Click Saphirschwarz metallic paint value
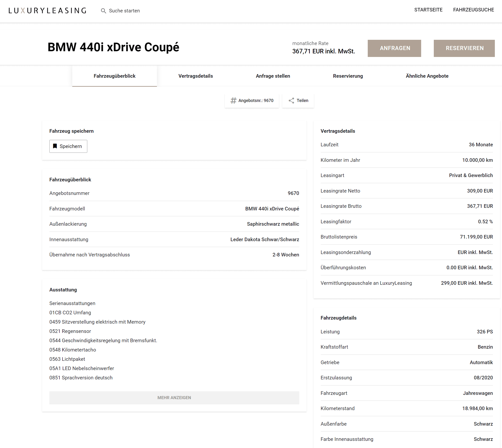 pyautogui.click(x=273, y=224)
